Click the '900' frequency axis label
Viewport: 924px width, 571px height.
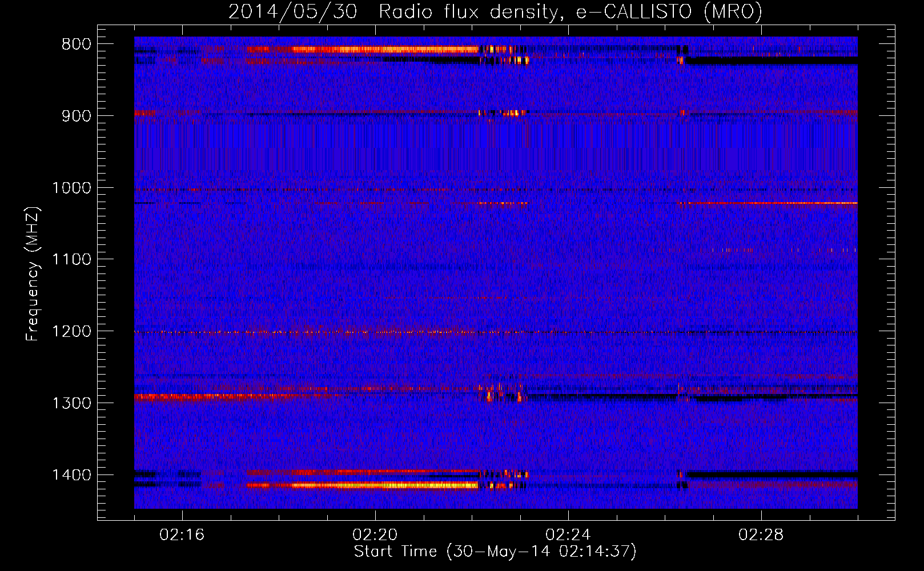click(76, 116)
